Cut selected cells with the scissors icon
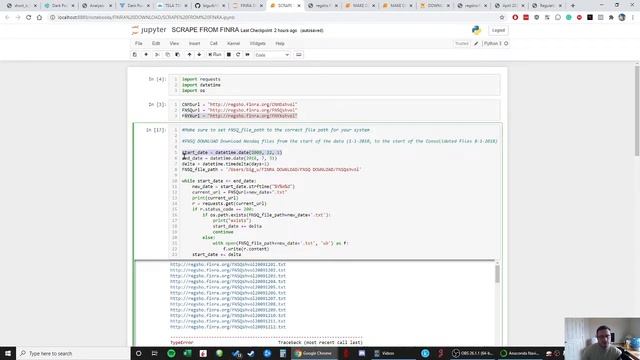The image size is (640, 360). pos(157,55)
